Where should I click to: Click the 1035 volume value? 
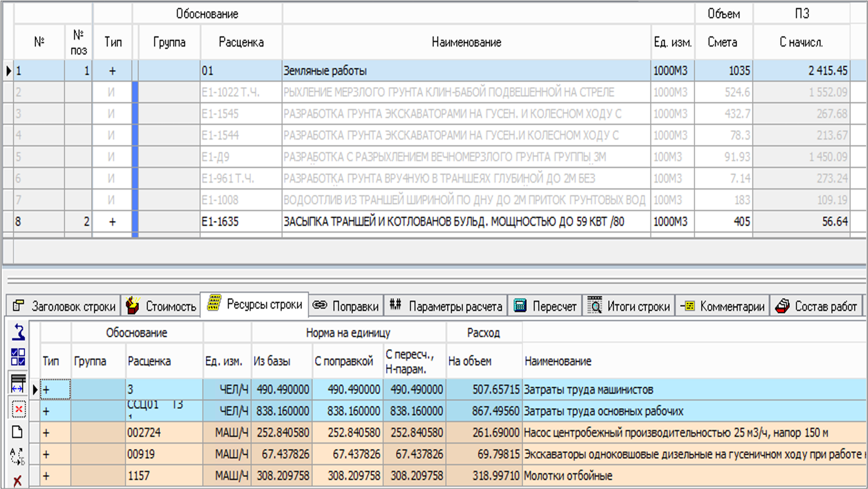point(739,71)
